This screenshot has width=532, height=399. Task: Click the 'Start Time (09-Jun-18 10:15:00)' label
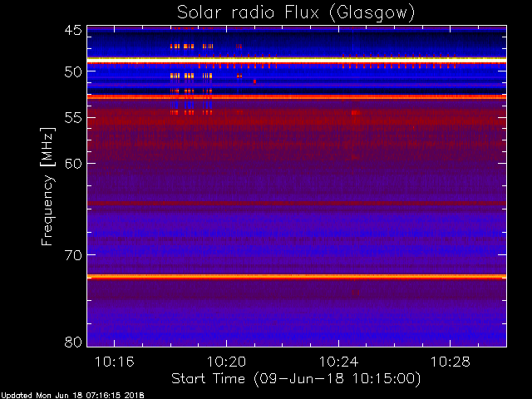click(x=296, y=378)
